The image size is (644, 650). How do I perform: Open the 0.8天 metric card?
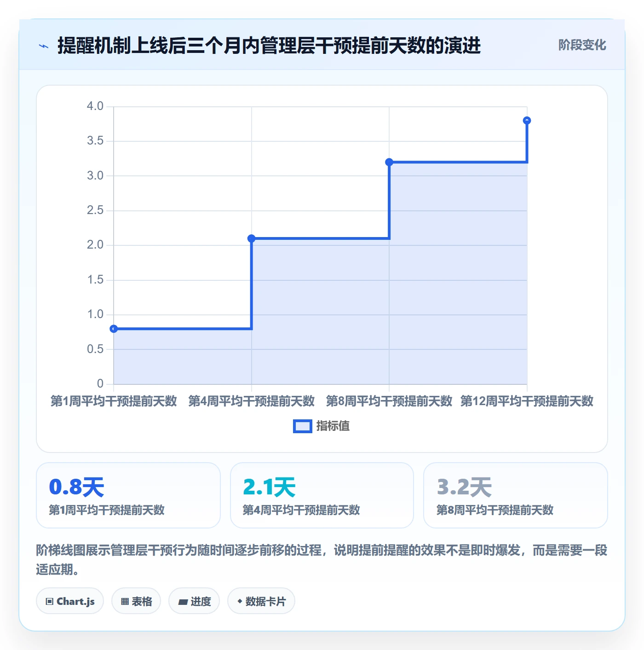coord(128,495)
